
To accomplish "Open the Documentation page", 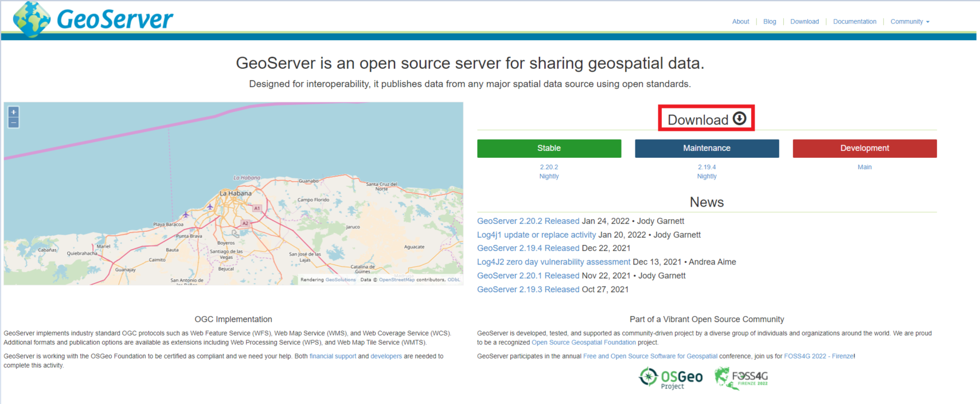I will coord(854,22).
